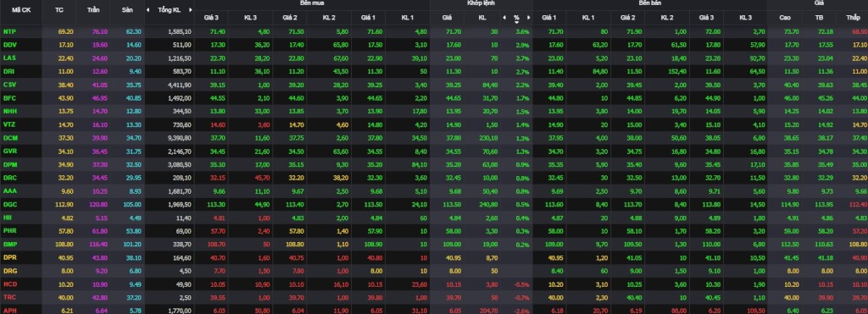This screenshot has width=868, height=314.
Task: Open the NTP stock ticker
Action: coord(9,31)
